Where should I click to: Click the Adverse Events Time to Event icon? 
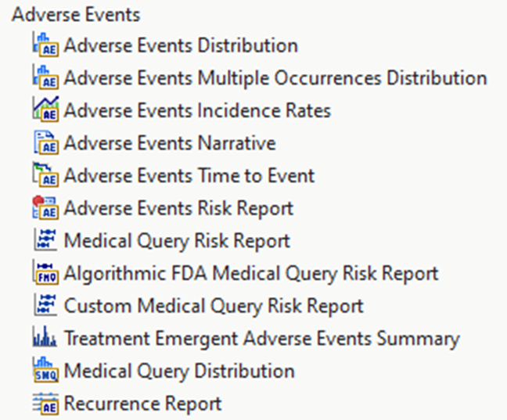(45, 176)
